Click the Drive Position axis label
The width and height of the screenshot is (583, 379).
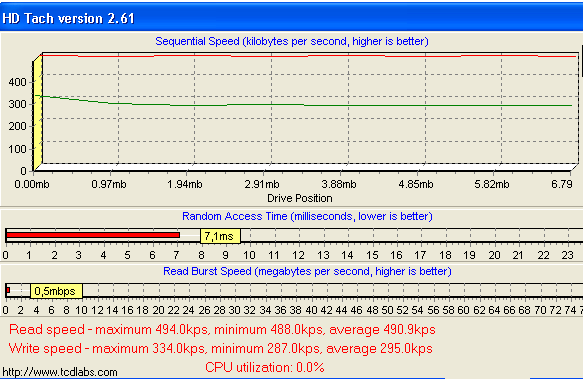[x=300, y=198]
